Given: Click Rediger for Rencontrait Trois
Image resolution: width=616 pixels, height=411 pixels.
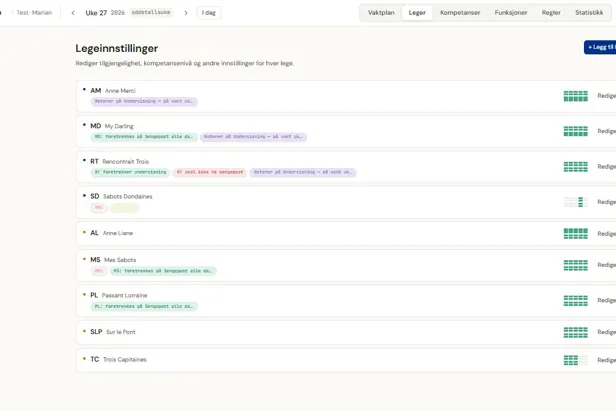Looking at the screenshot, I should click(x=607, y=167).
